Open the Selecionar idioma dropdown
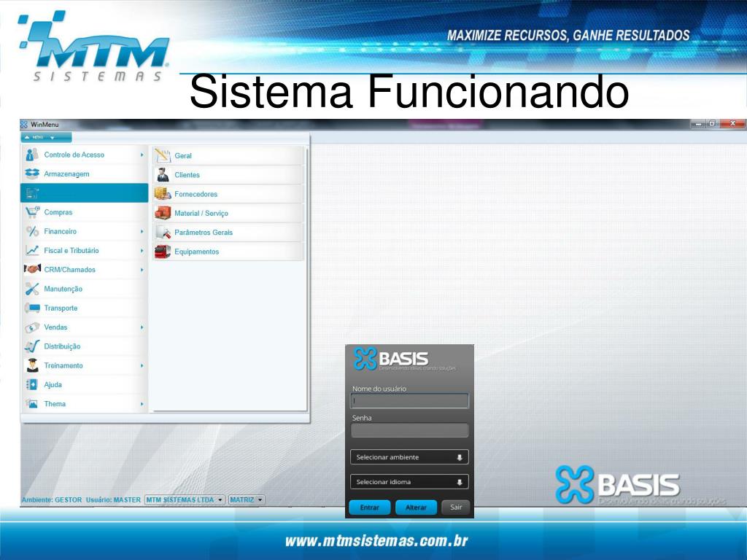Image resolution: width=747 pixels, height=560 pixels. [409, 482]
